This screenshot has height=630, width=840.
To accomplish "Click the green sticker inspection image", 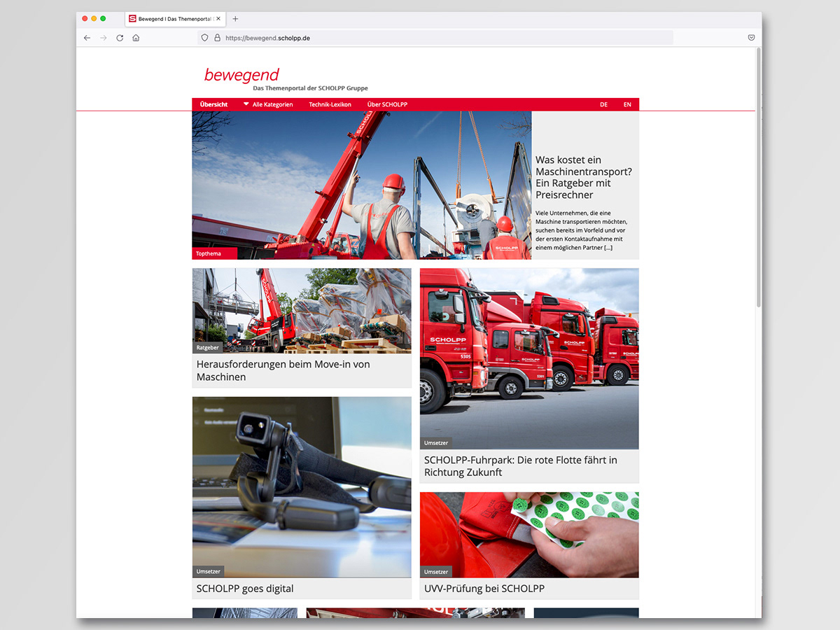I will 529,535.
